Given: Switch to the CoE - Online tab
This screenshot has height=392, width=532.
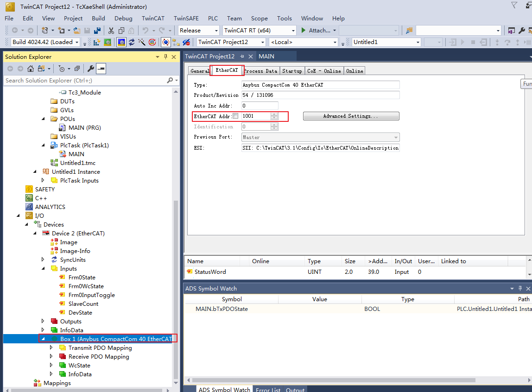Looking at the screenshot, I should pyautogui.click(x=324, y=71).
